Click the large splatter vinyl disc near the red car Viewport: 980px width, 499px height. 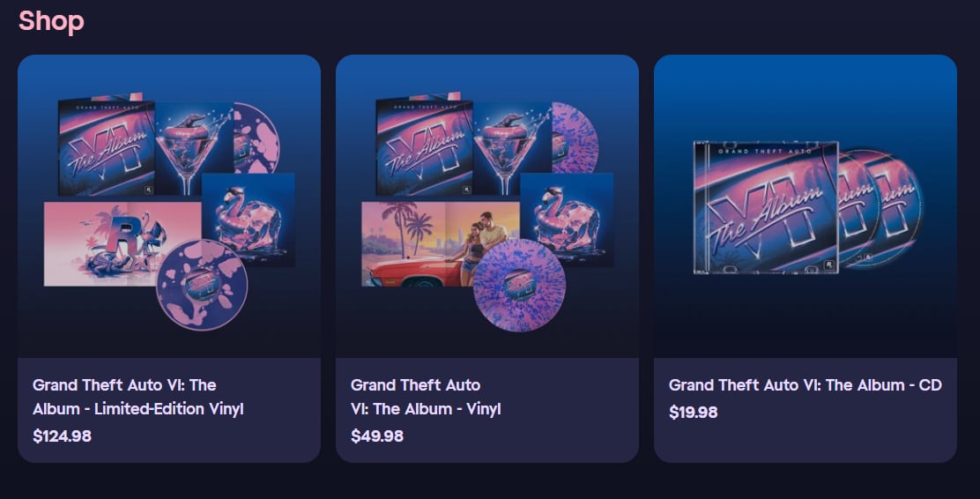519,285
